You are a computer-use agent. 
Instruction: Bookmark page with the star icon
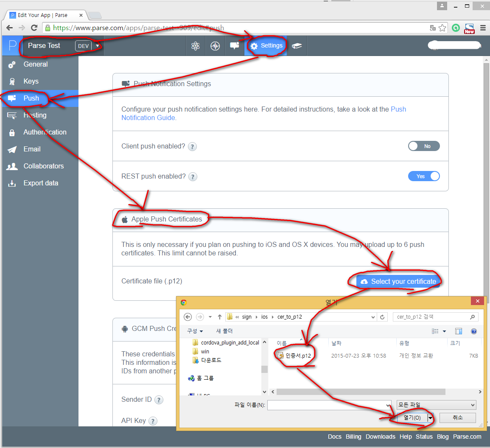[x=442, y=28]
